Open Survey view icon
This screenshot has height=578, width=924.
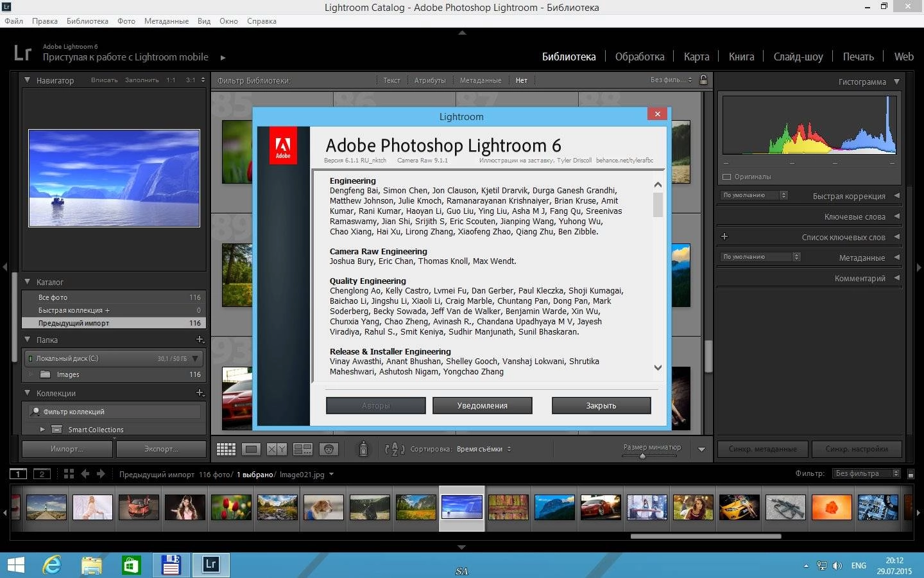[x=303, y=450]
